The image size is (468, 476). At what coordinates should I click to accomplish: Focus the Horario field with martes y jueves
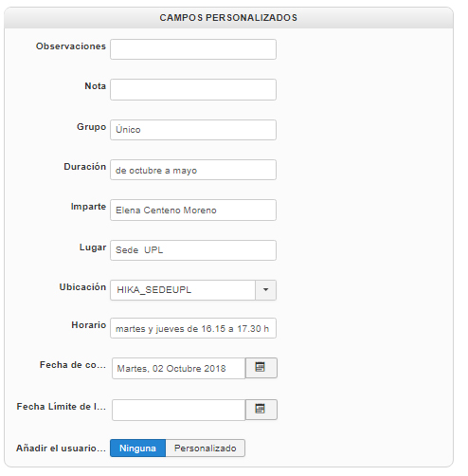pos(193,328)
